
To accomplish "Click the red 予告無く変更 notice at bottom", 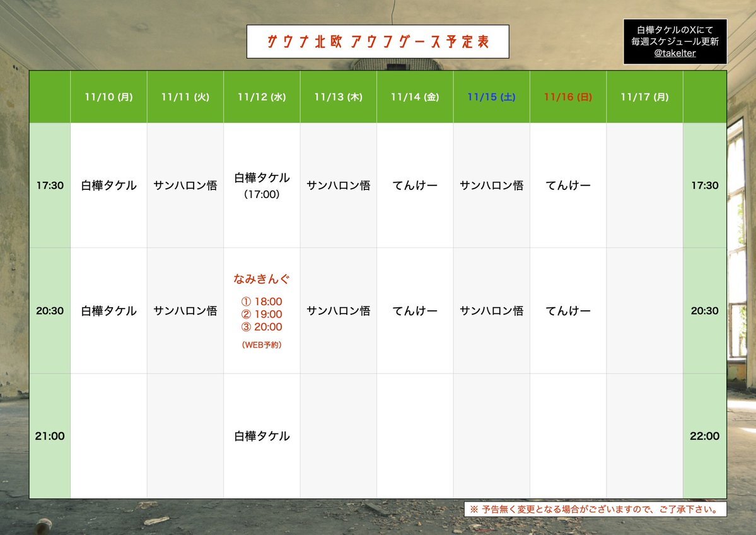I will click(x=595, y=509).
